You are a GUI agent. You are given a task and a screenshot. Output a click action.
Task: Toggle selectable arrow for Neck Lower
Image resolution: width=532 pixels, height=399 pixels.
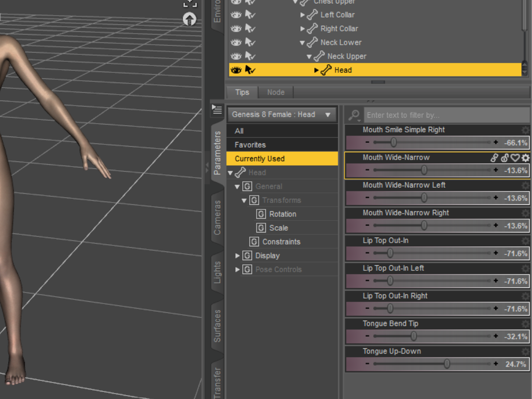pos(251,42)
